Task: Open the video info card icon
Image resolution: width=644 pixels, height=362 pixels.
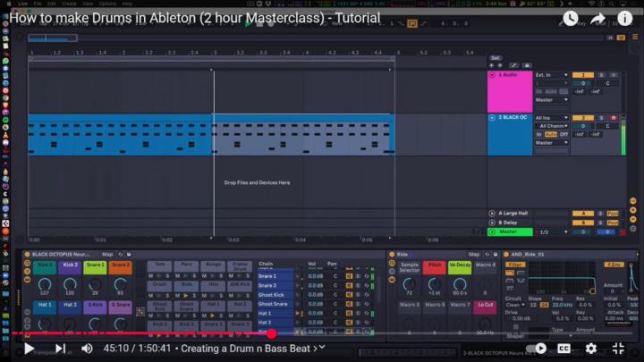Action: coord(624,19)
